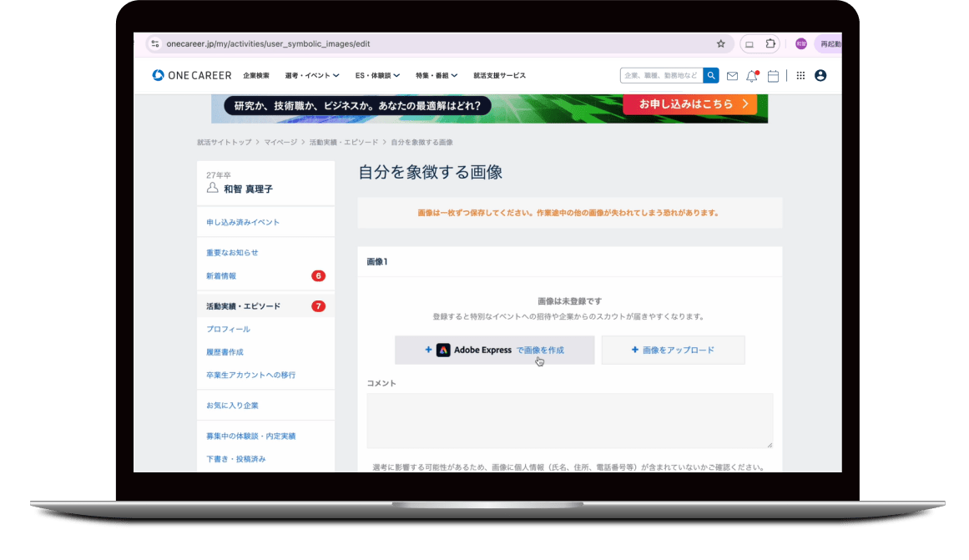Open 企業検索 in the top navigation

[256, 76]
